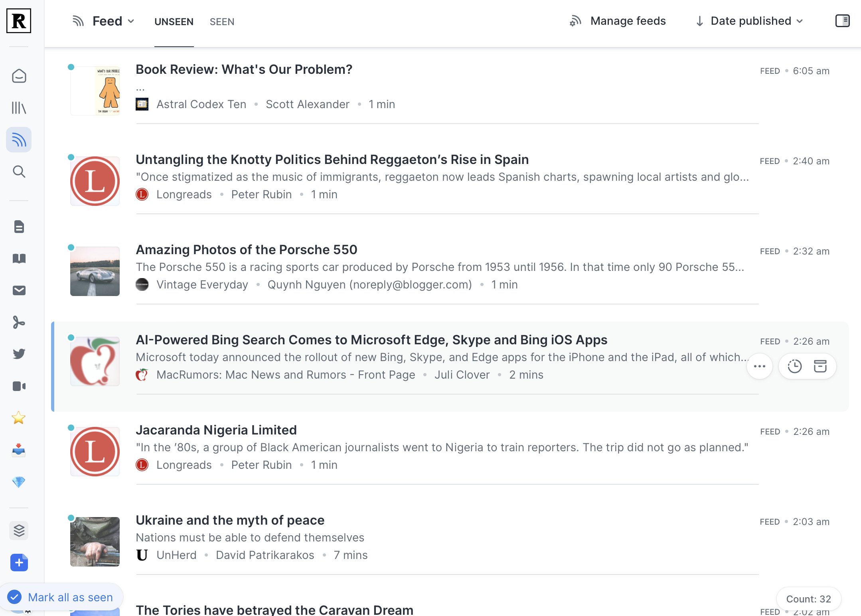Archive the AI-Powered Bing Search article

tap(820, 366)
